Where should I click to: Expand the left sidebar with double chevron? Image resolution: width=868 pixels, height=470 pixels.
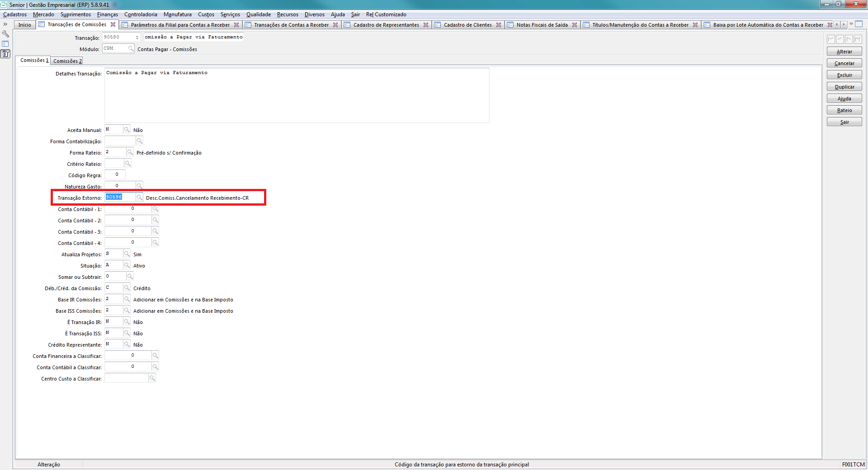point(5,24)
